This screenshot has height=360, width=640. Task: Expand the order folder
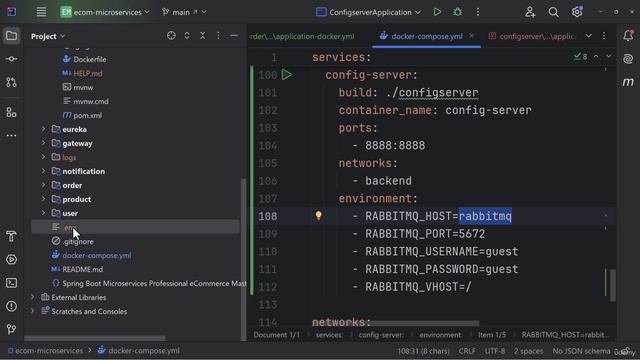point(43,185)
